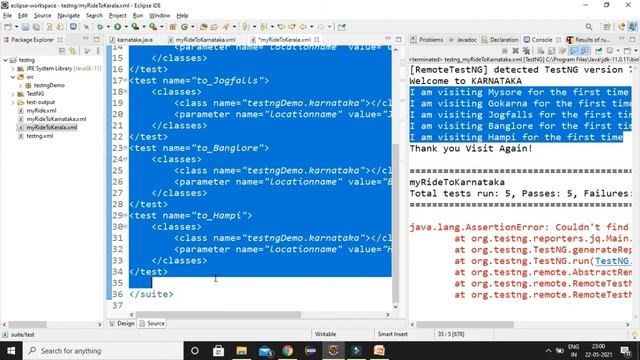This screenshot has width=640, height=360.
Task: Toggle Word Wrap in Console toolbar
Action: click(x=562, y=51)
